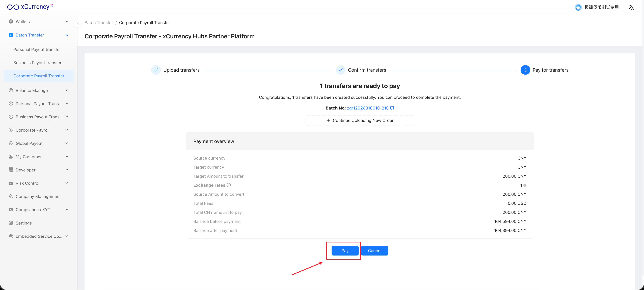Click the user avatar icon
644x290 pixels.
pos(578,8)
